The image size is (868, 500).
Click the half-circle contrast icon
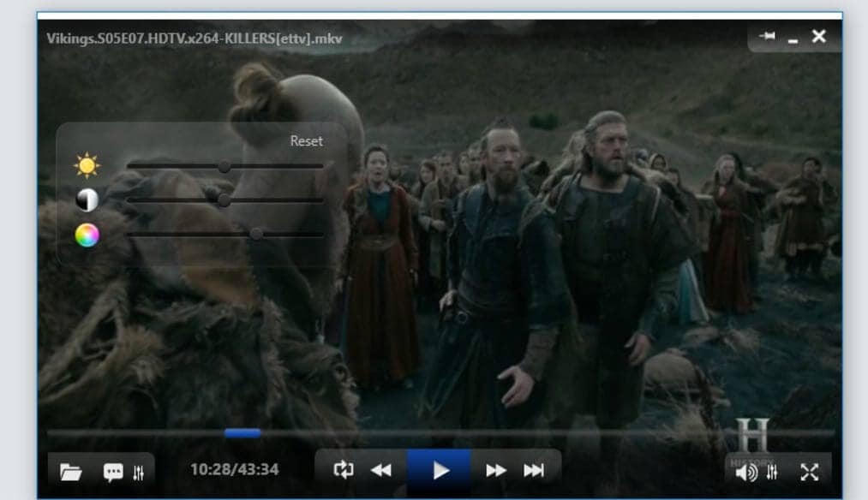click(87, 200)
